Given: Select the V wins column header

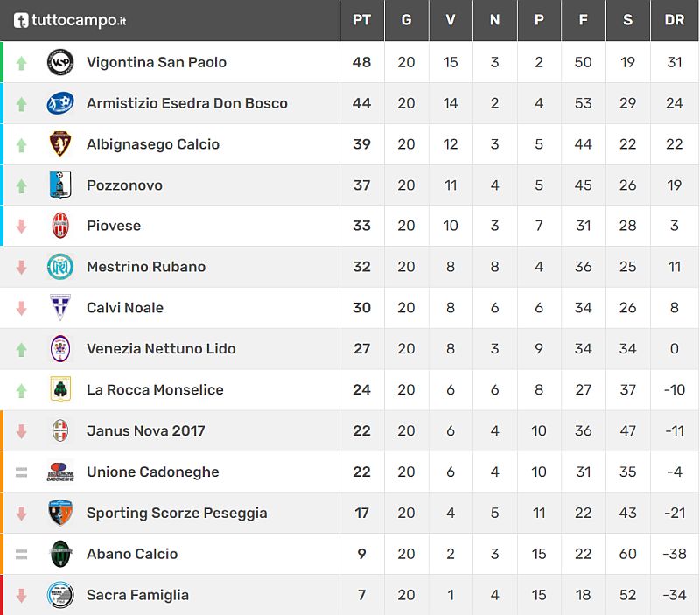Looking at the screenshot, I should pos(451,20).
